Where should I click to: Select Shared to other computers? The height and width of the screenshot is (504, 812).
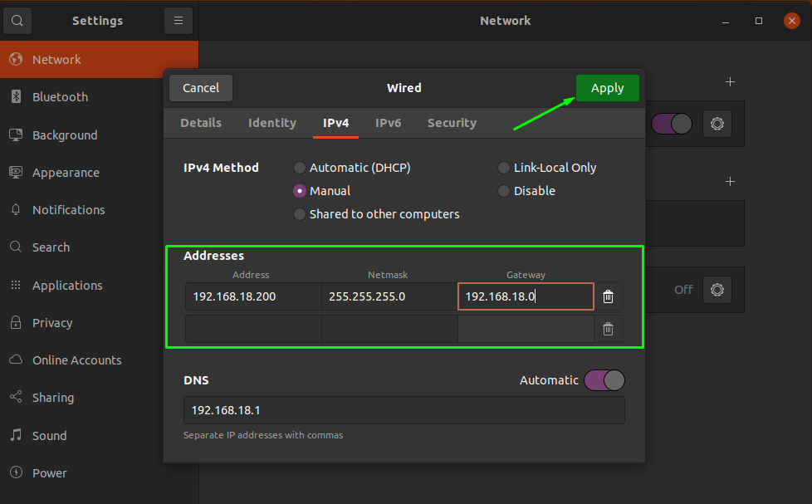click(376, 214)
